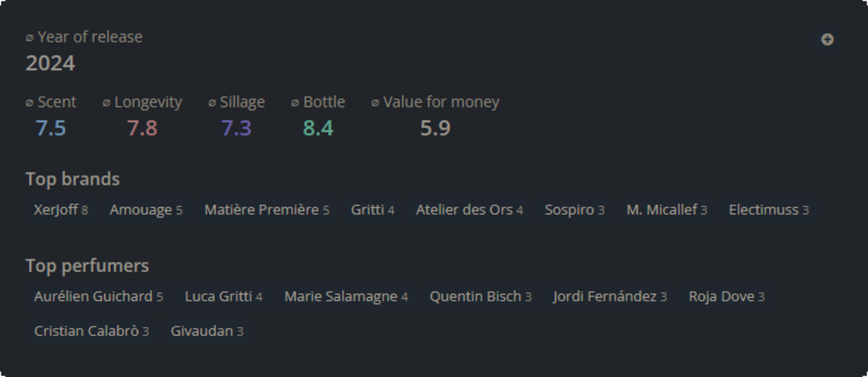Open the XerJoff brand tag
This screenshot has width=868, height=377.
[61, 210]
